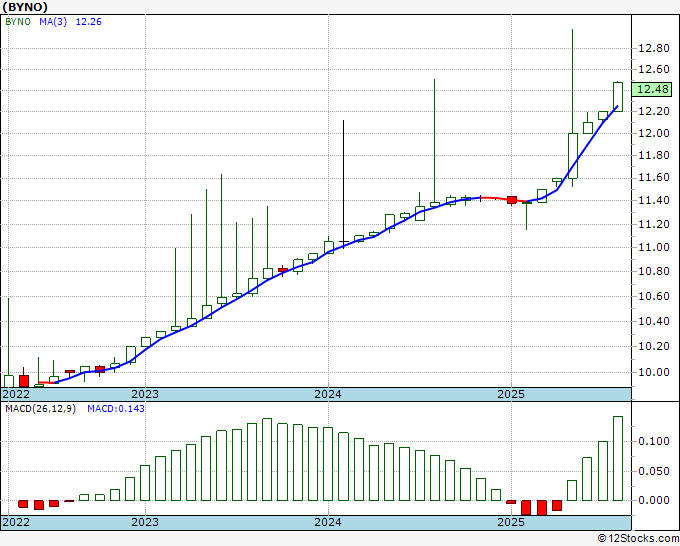Click the 11.80 price axis label

pos(654,155)
